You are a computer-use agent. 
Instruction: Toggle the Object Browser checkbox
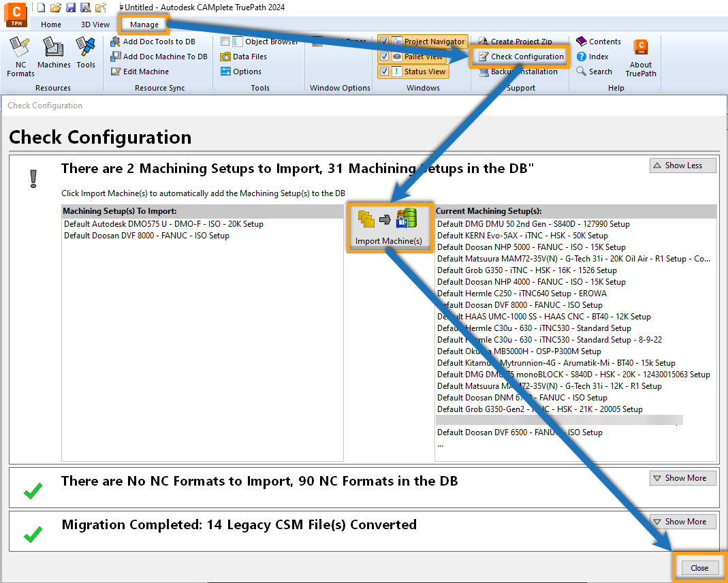pyautogui.click(x=225, y=42)
